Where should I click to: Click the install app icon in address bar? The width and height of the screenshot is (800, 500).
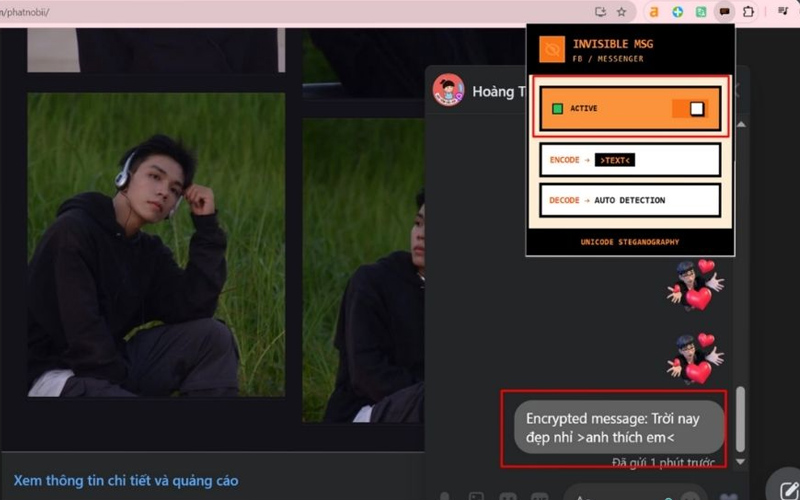(600, 12)
